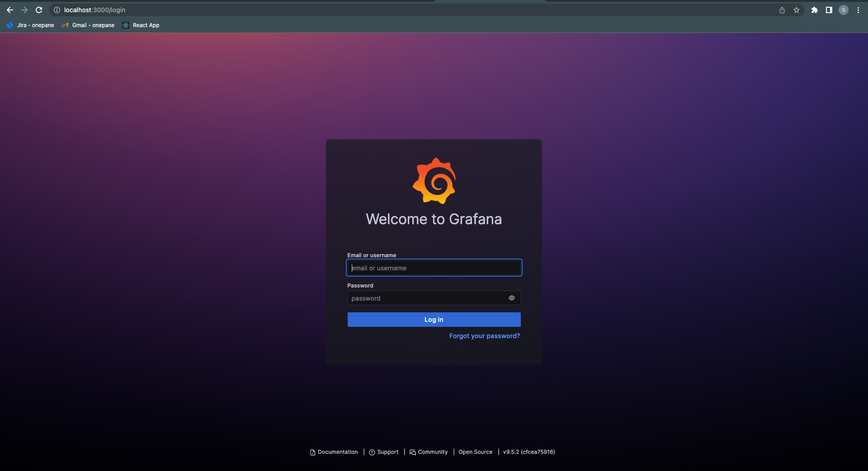Open the Extensions puzzle icon
This screenshot has width=868, height=471.
click(815, 10)
